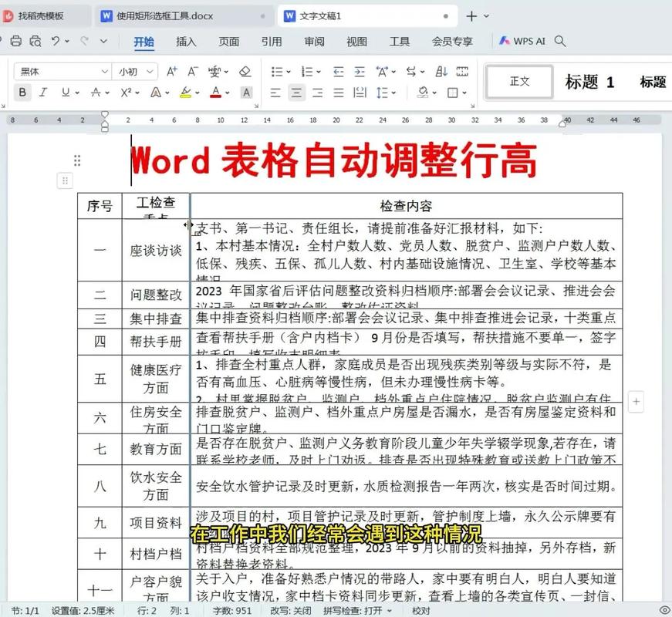The image size is (672, 617).
Task: Click the font color swatch
Action: tap(215, 91)
